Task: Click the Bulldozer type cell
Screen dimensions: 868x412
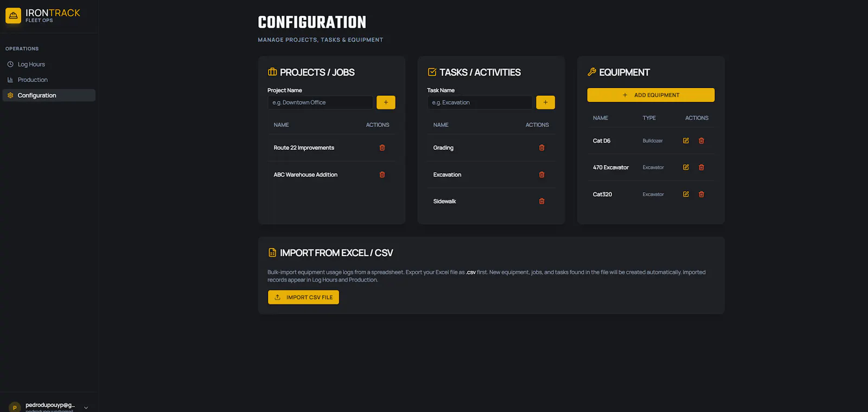Action: pyautogui.click(x=653, y=141)
